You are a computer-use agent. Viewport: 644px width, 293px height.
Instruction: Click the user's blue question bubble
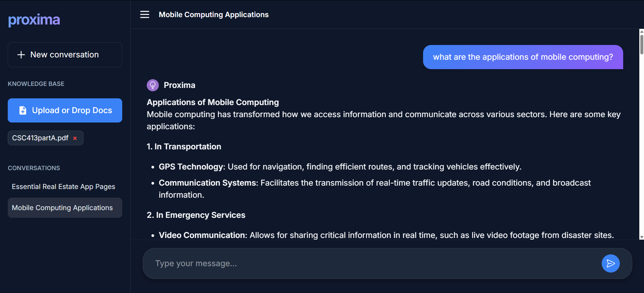click(523, 57)
